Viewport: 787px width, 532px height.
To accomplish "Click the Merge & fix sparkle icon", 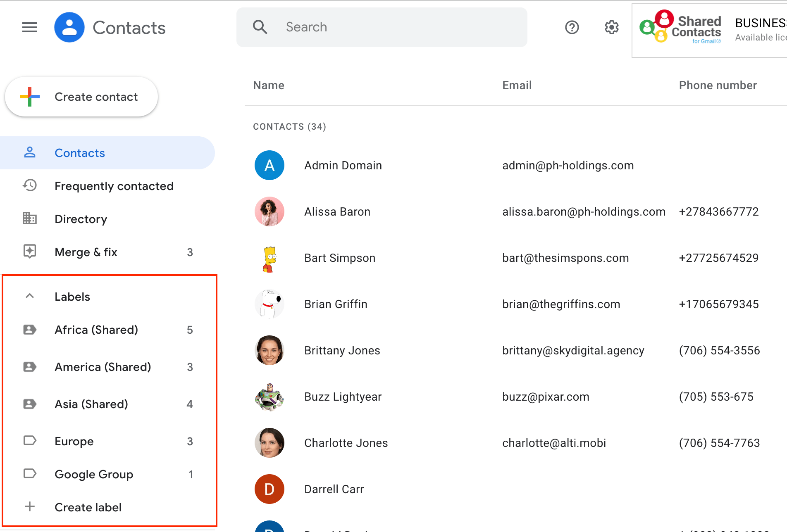I will [x=30, y=251].
